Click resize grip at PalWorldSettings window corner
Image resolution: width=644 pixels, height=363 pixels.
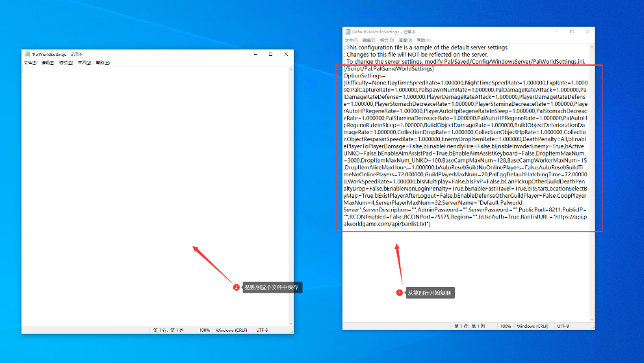pyautogui.click(x=291, y=331)
